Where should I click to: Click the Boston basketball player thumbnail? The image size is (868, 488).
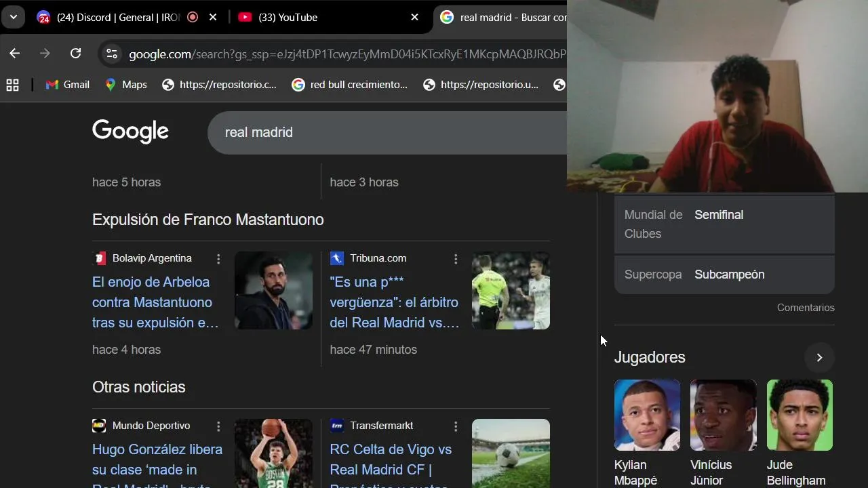pyautogui.click(x=273, y=453)
